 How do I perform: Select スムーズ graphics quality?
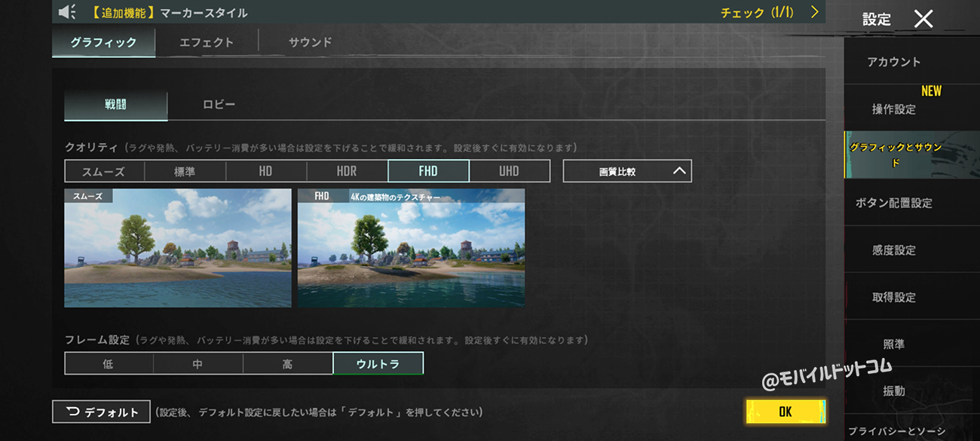click(104, 171)
